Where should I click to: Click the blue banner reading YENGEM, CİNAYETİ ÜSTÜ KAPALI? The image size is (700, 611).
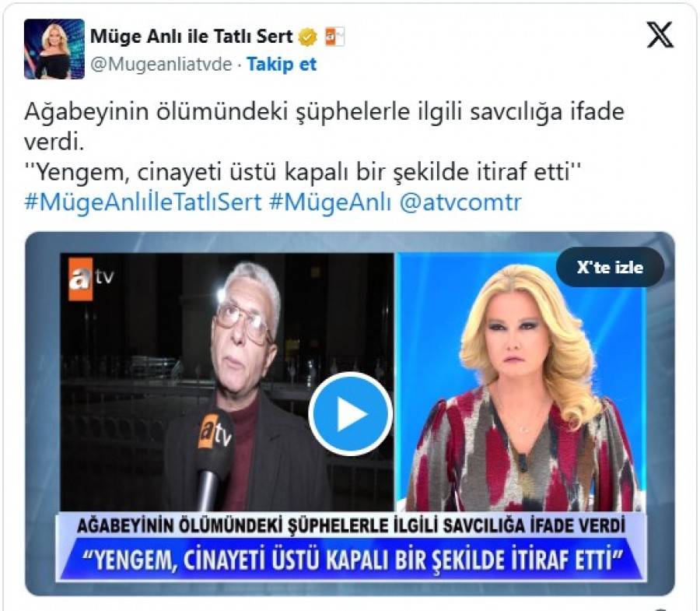351,560
